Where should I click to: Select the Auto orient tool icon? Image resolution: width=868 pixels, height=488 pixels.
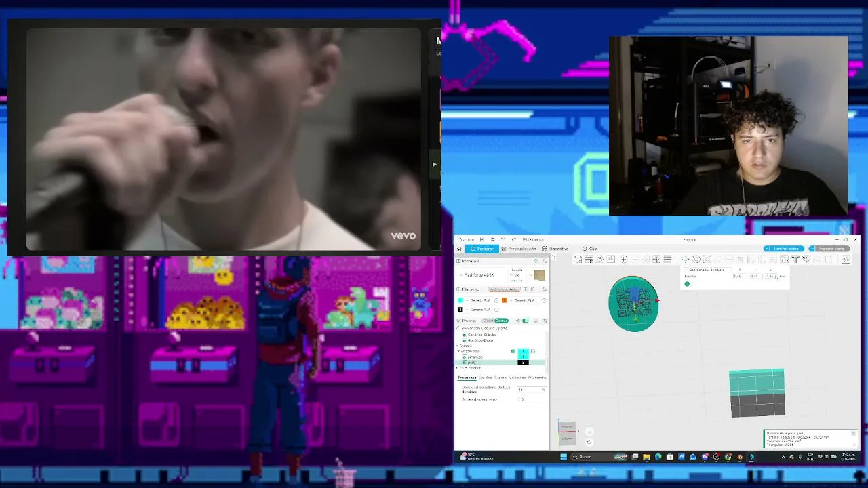[x=600, y=259]
